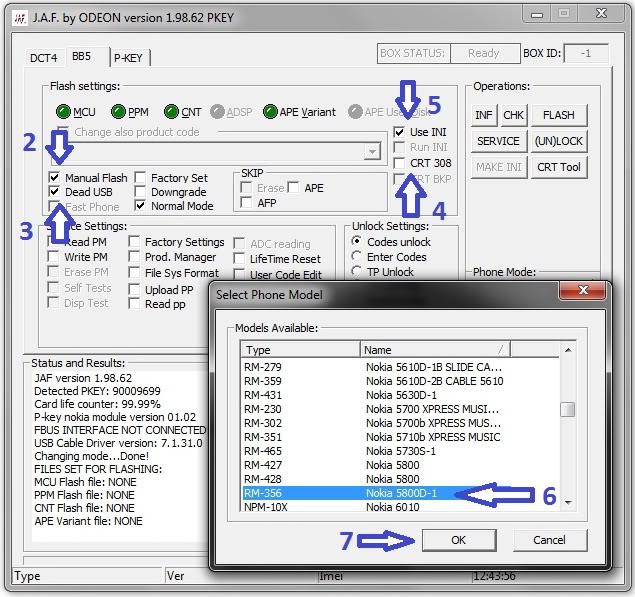Click the SERVICE button

pos(499,141)
